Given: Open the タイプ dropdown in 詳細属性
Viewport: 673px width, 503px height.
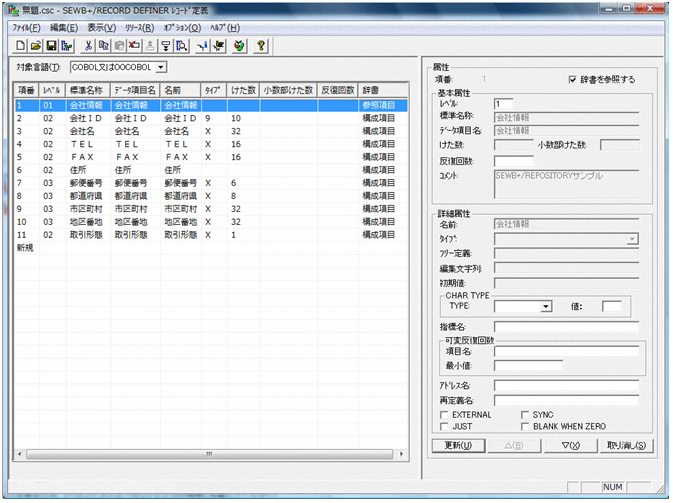Looking at the screenshot, I should (632, 240).
